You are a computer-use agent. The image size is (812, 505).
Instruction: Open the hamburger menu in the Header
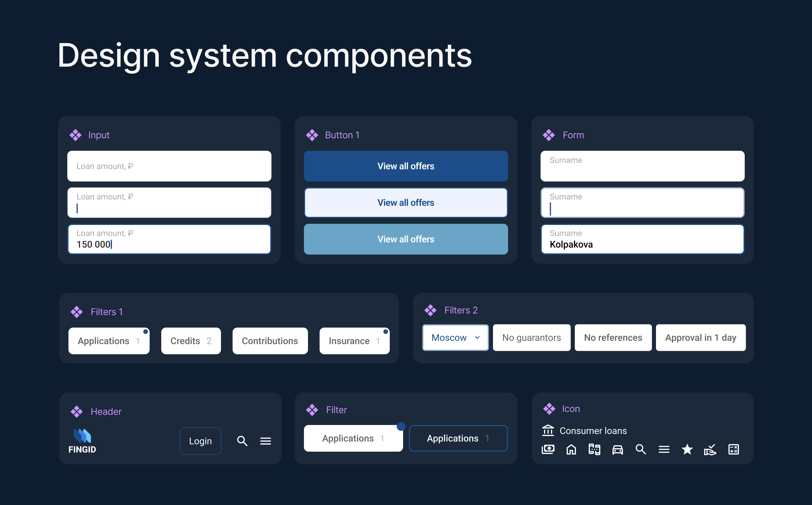266,441
